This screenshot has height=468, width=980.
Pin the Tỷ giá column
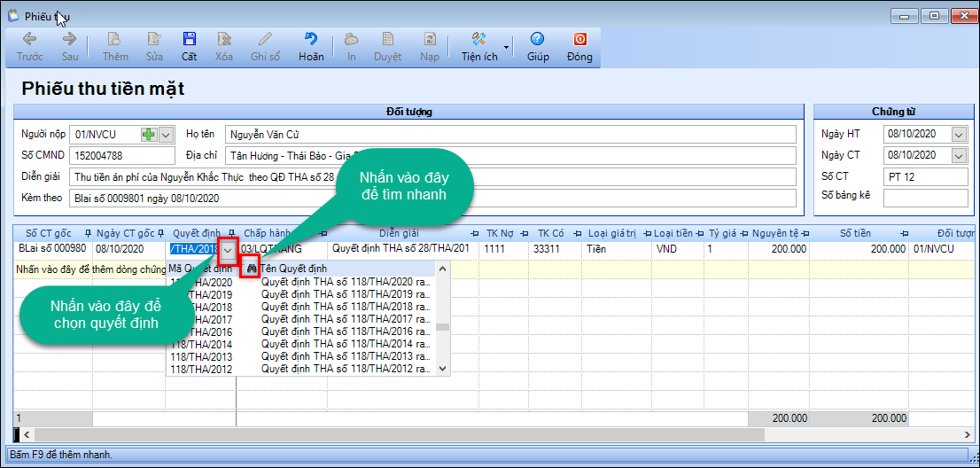tap(743, 234)
